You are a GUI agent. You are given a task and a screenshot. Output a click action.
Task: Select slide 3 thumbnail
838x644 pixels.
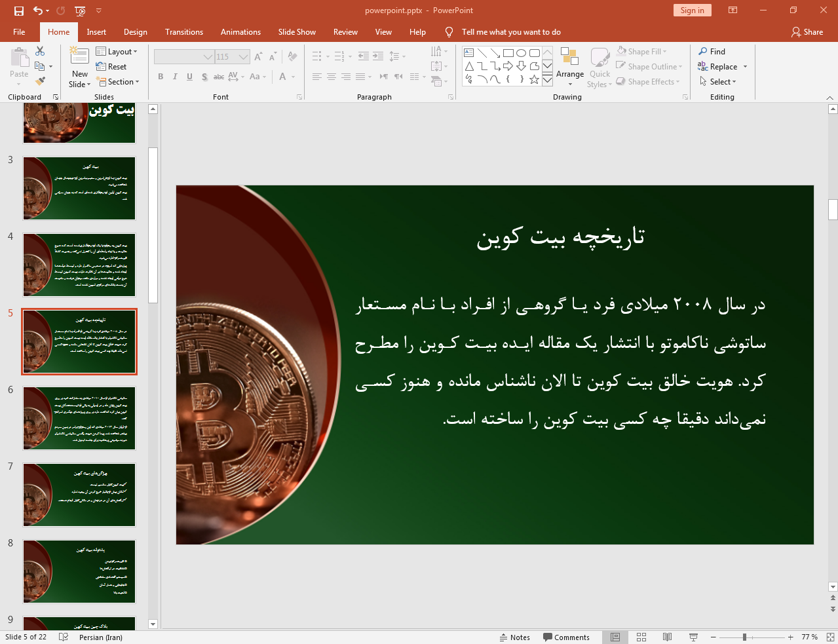(79, 188)
